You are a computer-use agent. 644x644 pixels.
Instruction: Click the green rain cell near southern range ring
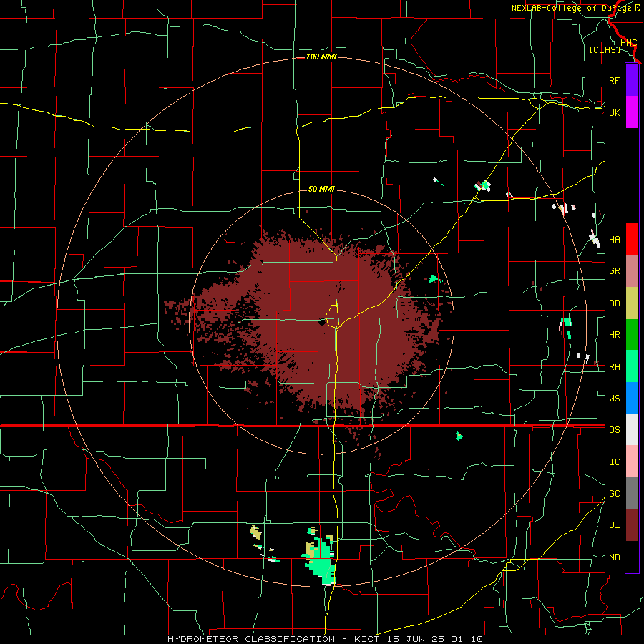[320, 562]
